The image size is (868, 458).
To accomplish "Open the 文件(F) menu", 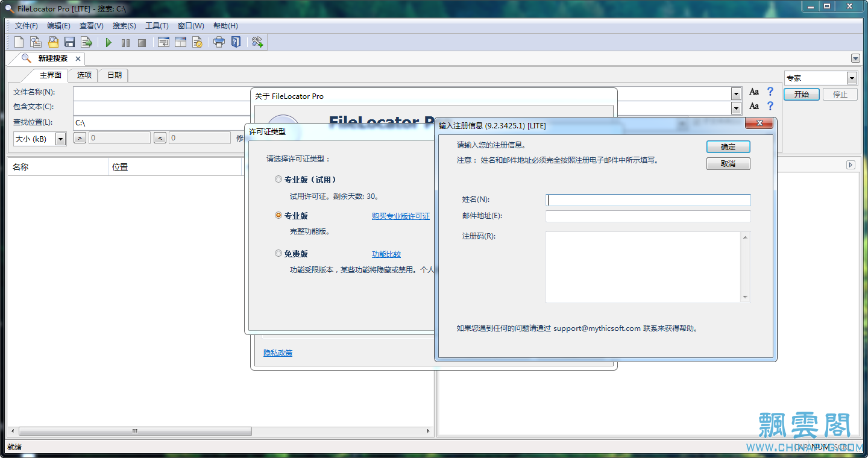I will (x=27, y=26).
